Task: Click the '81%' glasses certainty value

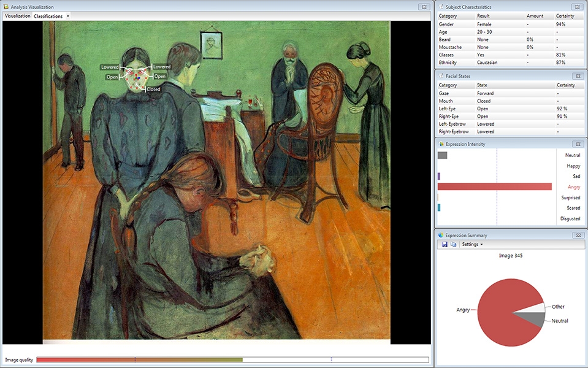Action: click(x=560, y=55)
